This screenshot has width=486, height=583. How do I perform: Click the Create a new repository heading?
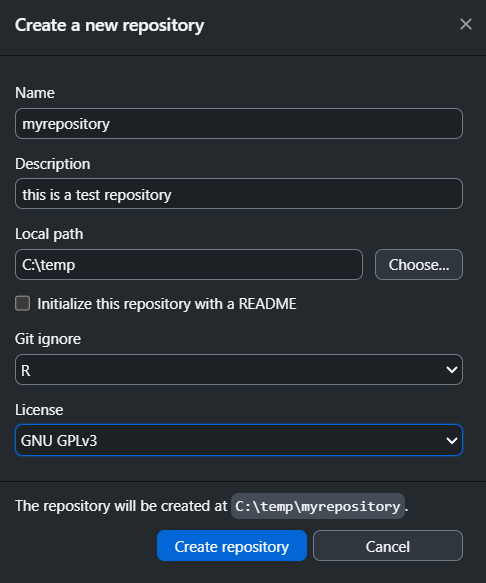coord(109,26)
